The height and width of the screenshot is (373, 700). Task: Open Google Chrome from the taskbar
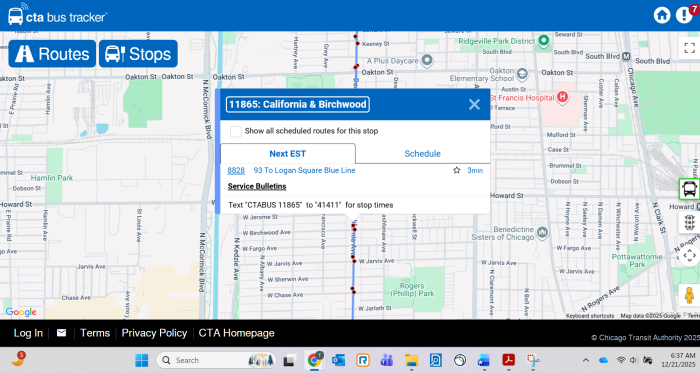coord(314,360)
